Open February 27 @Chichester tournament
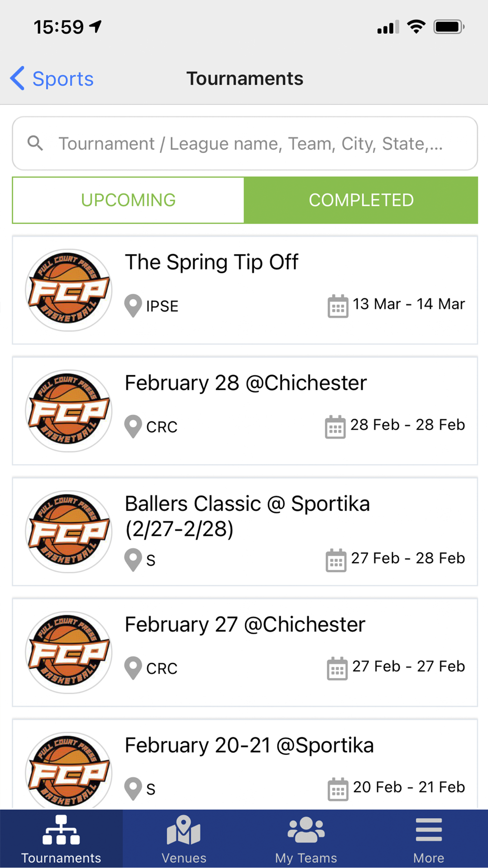This screenshot has width=488, height=868. pos(245,652)
